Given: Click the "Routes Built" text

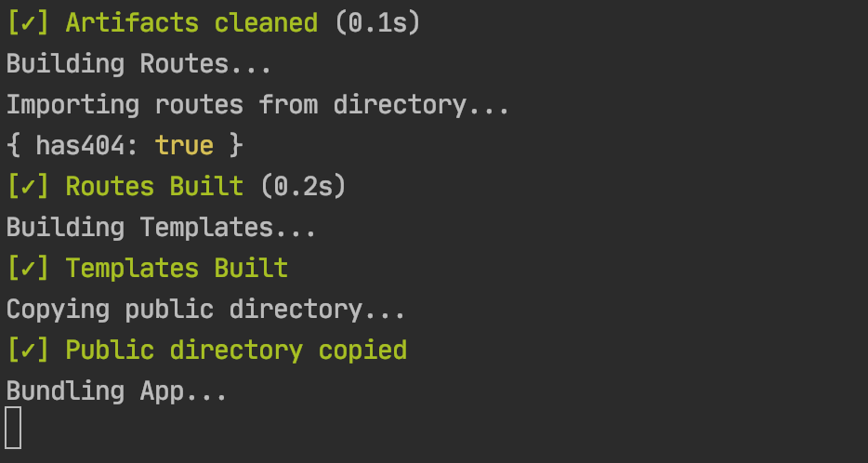Looking at the screenshot, I should (x=154, y=186).
